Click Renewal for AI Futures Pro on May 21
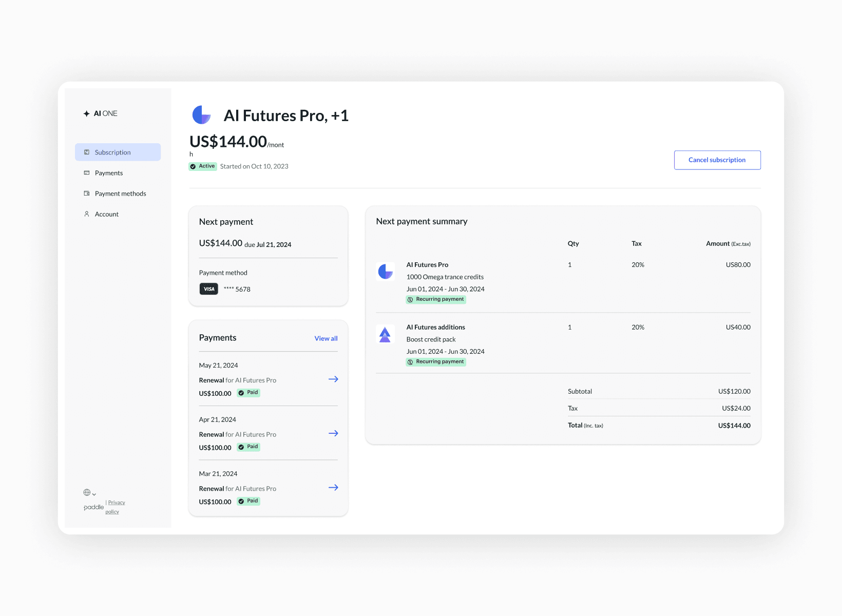 click(x=238, y=380)
